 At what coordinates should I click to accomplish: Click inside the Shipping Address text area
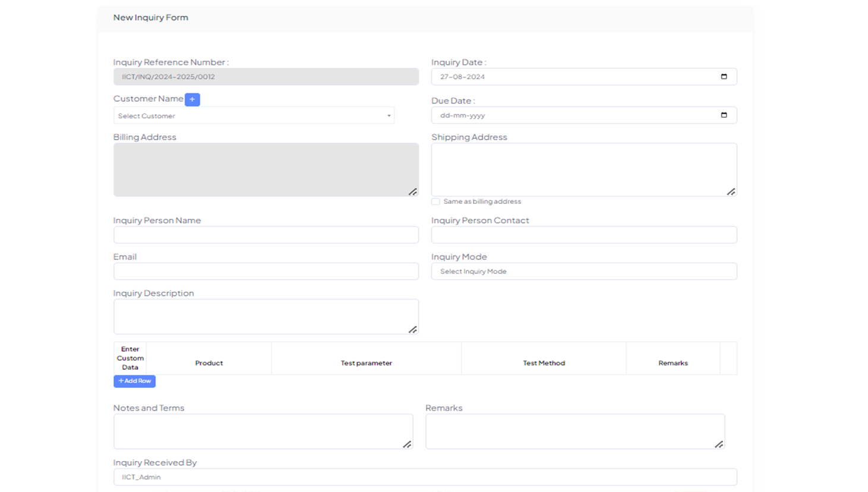coord(583,169)
